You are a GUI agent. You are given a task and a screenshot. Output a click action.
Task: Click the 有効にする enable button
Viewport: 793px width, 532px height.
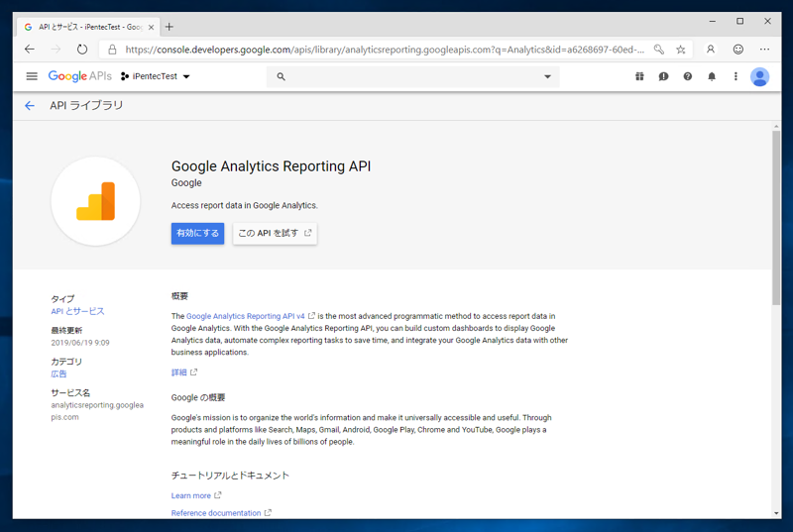coord(197,234)
